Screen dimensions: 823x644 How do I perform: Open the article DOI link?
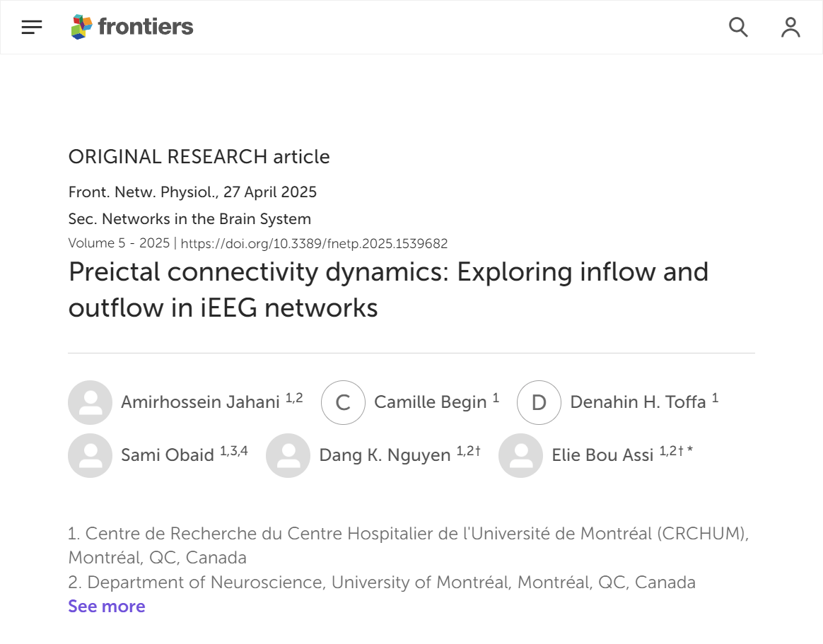[x=315, y=244]
